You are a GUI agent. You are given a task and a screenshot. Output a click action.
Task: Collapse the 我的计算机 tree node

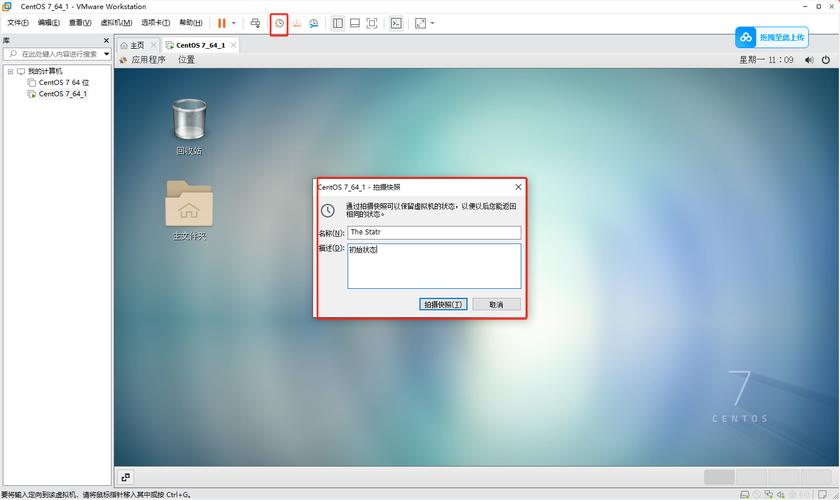click(10, 71)
